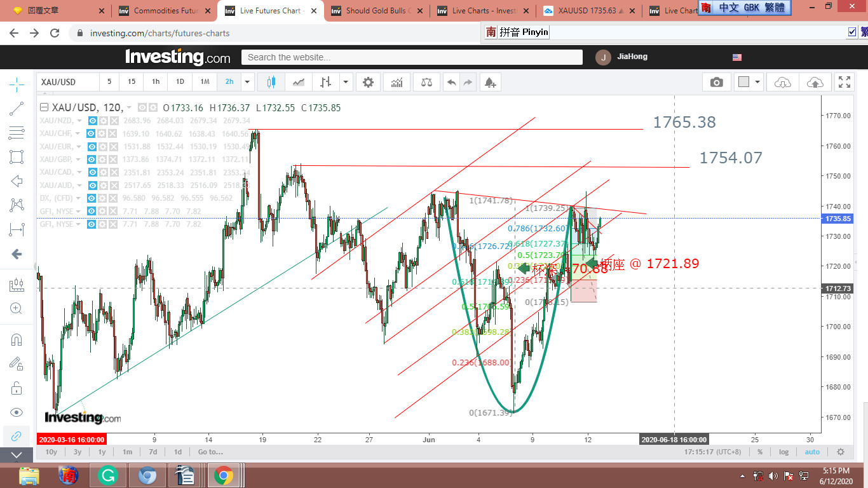Click the XAU/USD symbol input field
Viewport: 868px width, 488px height.
(x=68, y=82)
